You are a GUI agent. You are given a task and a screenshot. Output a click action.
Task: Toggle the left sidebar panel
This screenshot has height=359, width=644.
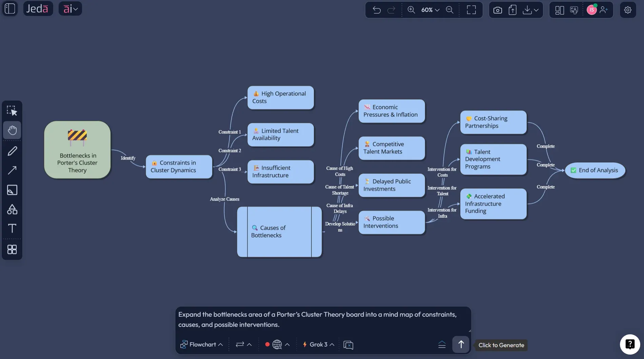(9, 9)
